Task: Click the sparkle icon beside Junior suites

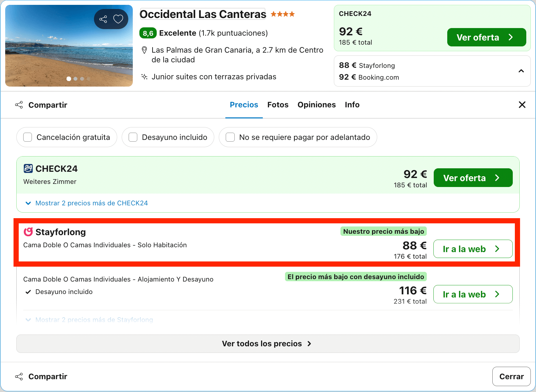Action: [x=145, y=77]
